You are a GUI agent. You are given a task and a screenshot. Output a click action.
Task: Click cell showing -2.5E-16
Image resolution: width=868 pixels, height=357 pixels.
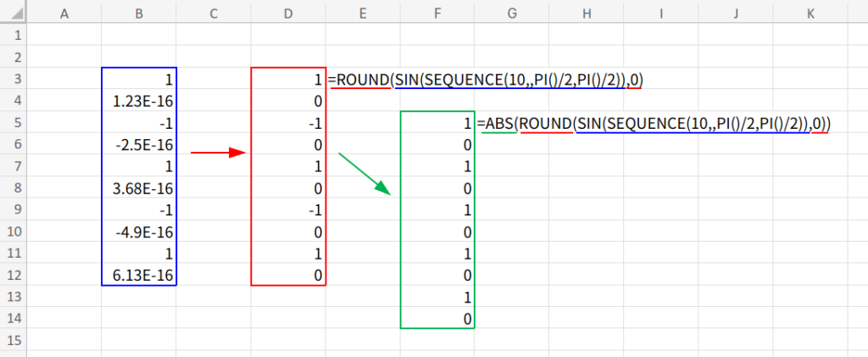(x=139, y=145)
